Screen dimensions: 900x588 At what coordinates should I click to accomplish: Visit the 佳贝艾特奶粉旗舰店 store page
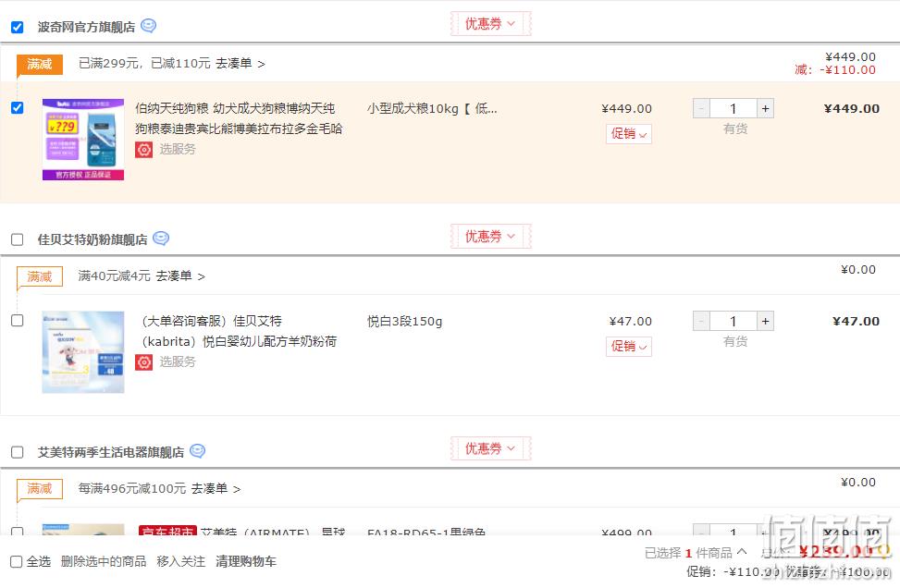pos(92,239)
